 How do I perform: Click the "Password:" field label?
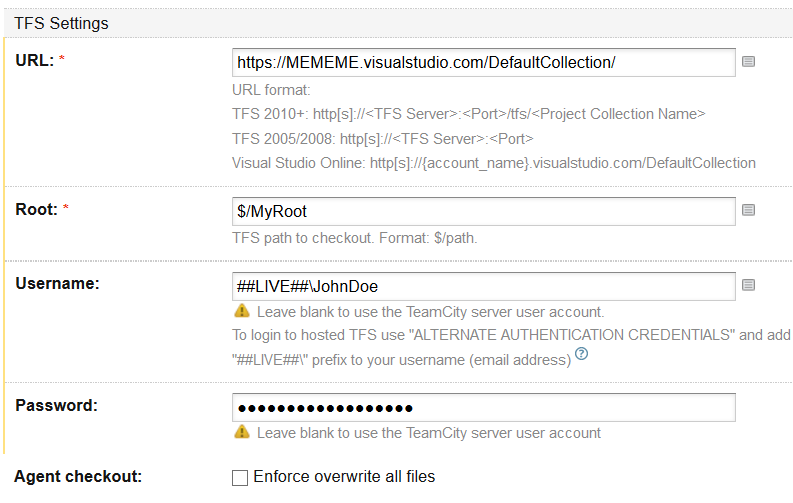pyautogui.click(x=56, y=406)
